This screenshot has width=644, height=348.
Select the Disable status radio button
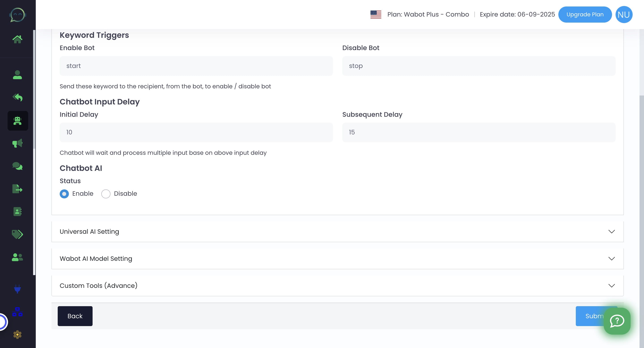(x=106, y=194)
